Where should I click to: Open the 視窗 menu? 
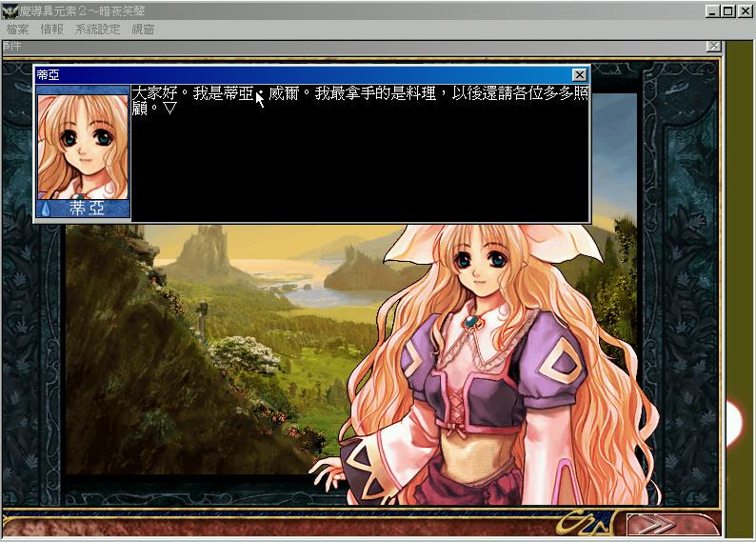coord(143,30)
